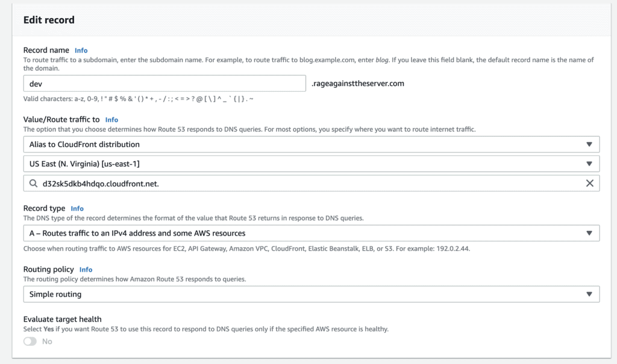Click the Edit record heading

tap(49, 20)
